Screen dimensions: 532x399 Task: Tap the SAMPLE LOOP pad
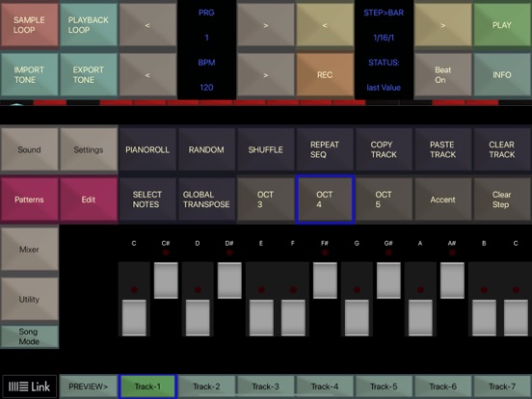[x=30, y=25]
